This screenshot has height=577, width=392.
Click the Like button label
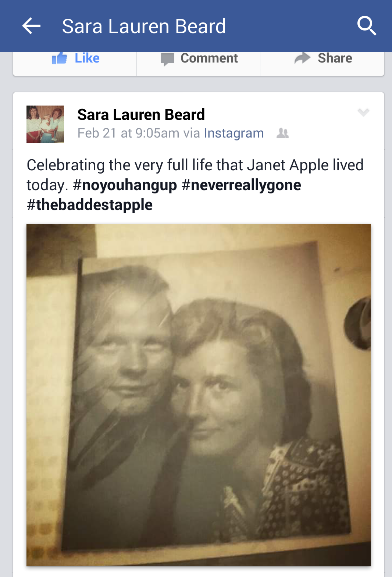click(x=87, y=58)
